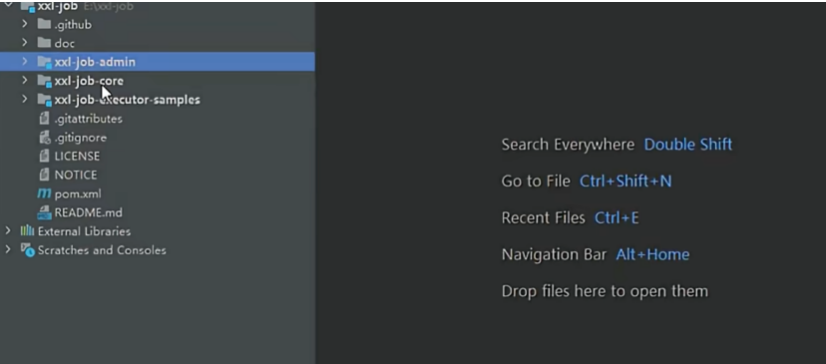Select the .gitattributes file
826x364 pixels.
tap(88, 119)
